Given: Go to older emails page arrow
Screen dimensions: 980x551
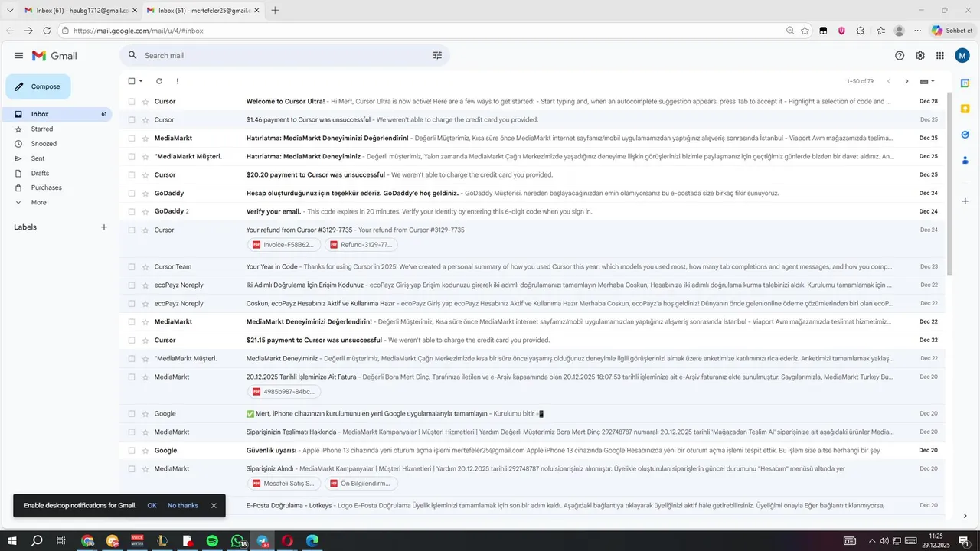Looking at the screenshot, I should pos(907,81).
